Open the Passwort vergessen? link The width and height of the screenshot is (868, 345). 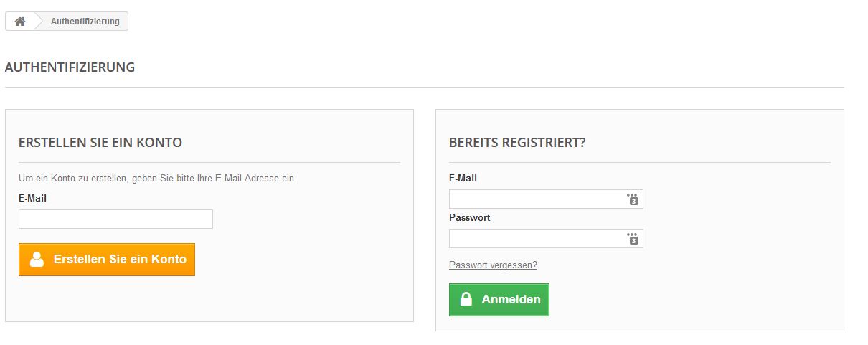[493, 265]
